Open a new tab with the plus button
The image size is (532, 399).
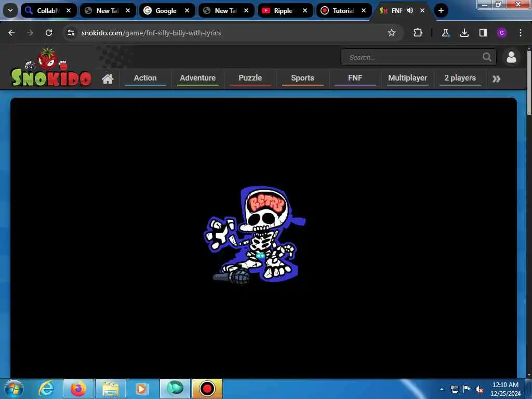[441, 10]
